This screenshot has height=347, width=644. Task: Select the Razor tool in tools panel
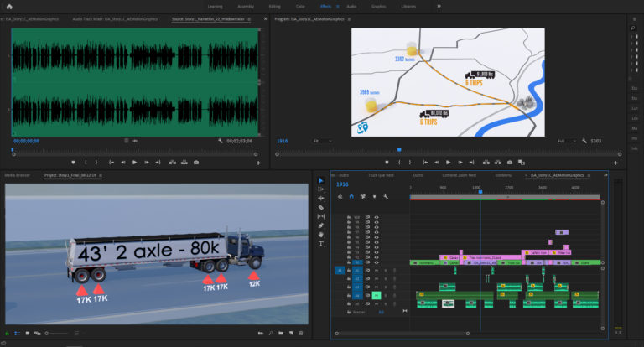tap(321, 207)
